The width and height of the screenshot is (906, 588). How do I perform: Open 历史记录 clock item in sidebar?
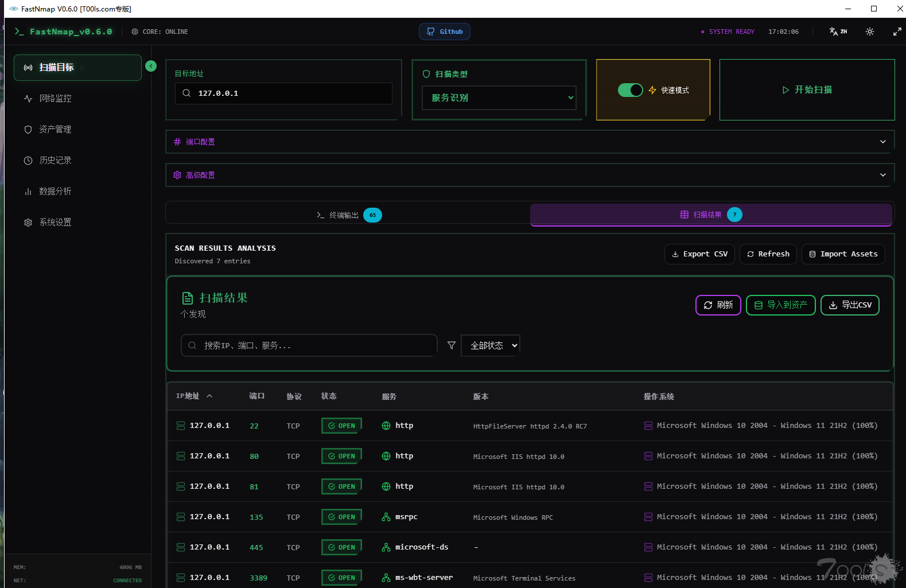[x=55, y=161]
